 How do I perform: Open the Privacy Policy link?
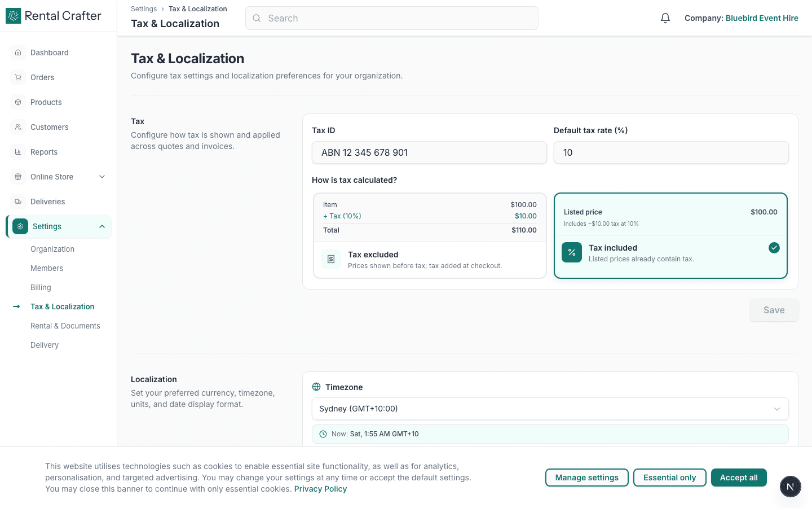coord(320,489)
